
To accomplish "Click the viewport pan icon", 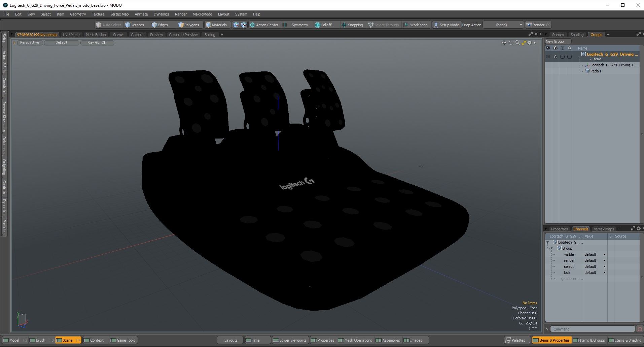I will (x=504, y=43).
